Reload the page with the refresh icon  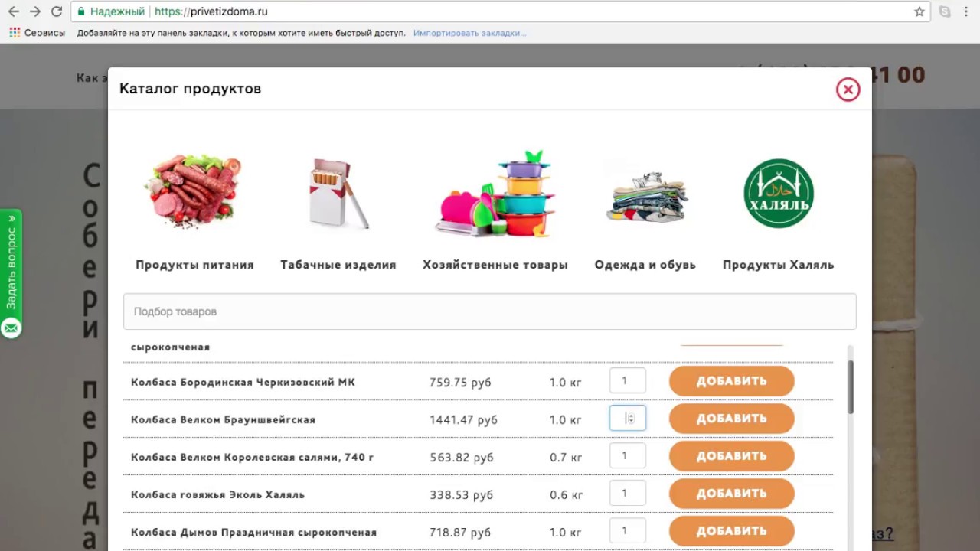tap(57, 12)
